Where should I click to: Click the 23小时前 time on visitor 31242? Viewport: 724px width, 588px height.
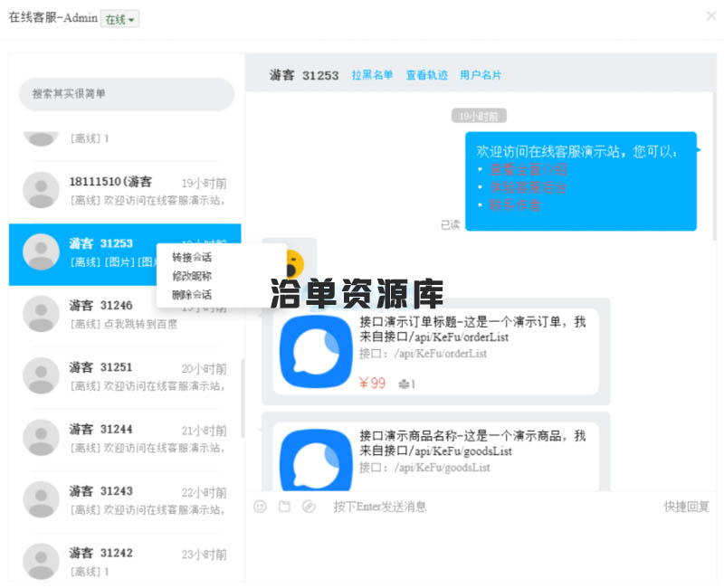pyautogui.click(x=205, y=555)
